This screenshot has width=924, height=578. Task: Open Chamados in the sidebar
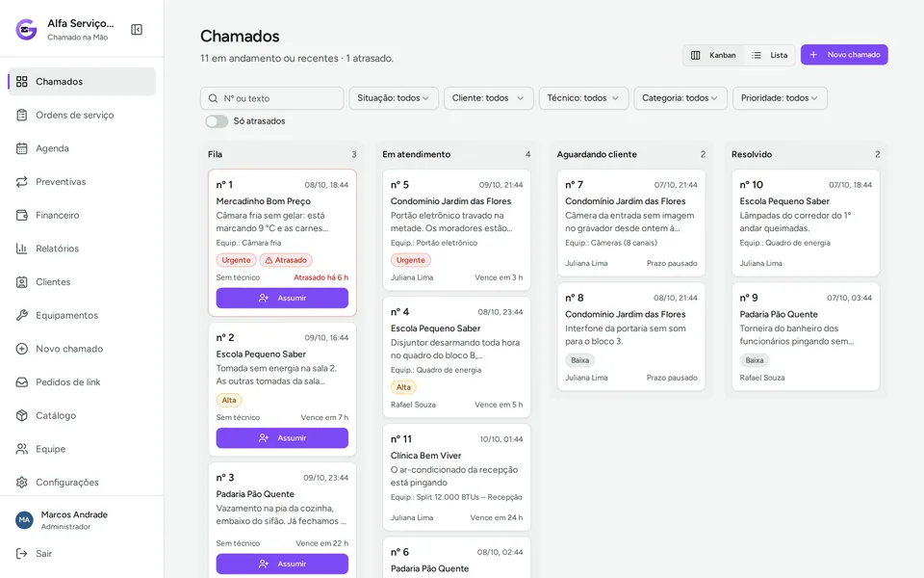pos(82,81)
